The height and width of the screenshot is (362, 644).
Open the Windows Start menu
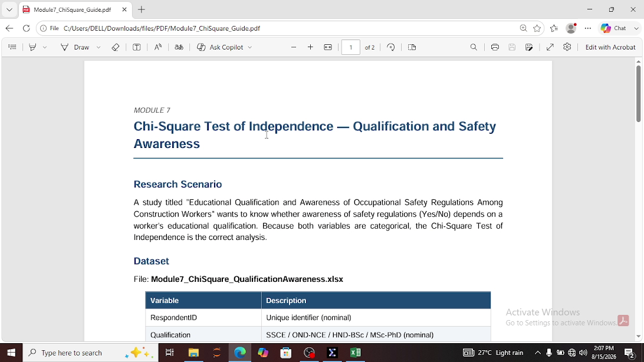click(11, 353)
